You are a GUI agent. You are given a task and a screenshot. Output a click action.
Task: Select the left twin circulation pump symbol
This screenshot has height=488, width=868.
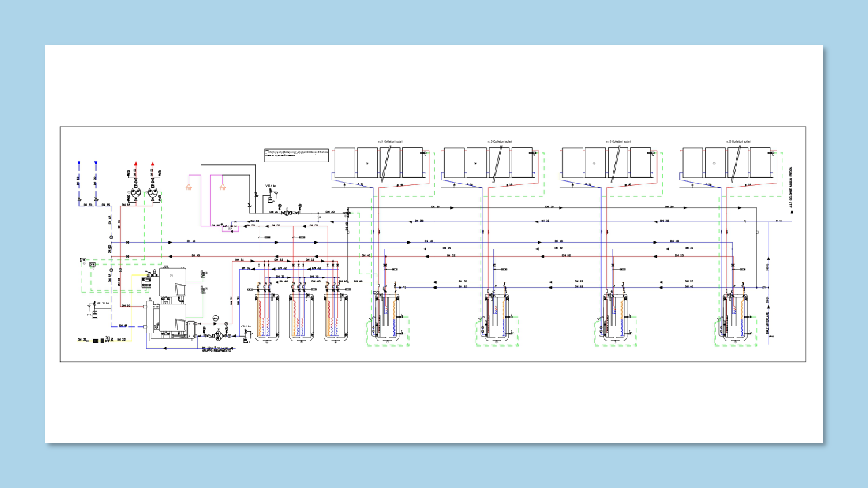pyautogui.click(x=136, y=192)
